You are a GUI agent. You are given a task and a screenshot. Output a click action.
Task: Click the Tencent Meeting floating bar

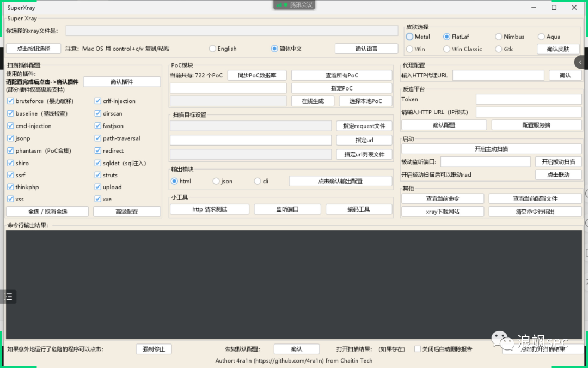click(x=294, y=5)
